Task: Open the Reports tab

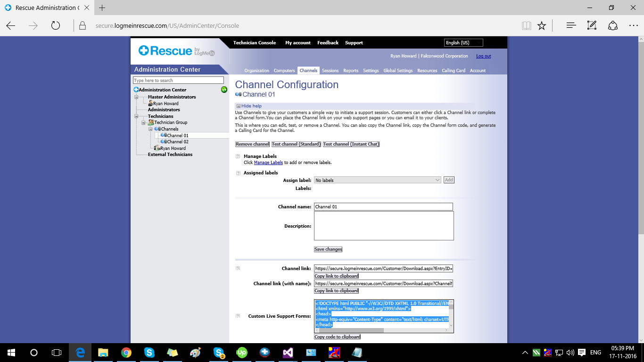Action: point(351,71)
